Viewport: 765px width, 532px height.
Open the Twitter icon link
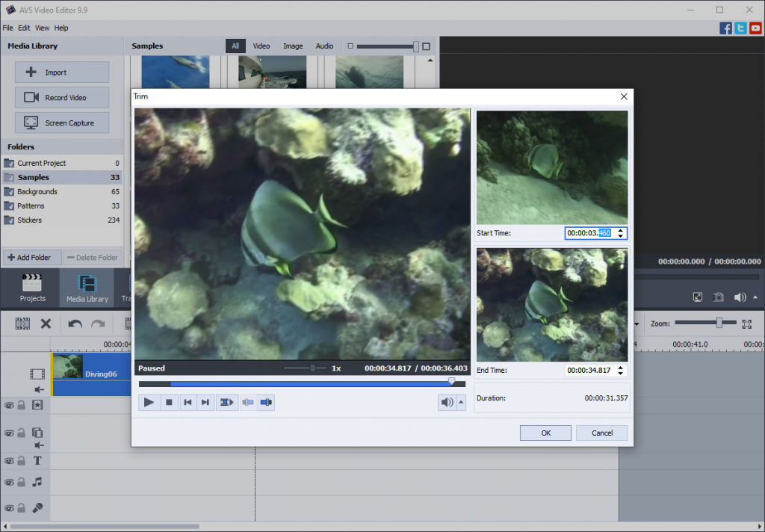(x=740, y=28)
